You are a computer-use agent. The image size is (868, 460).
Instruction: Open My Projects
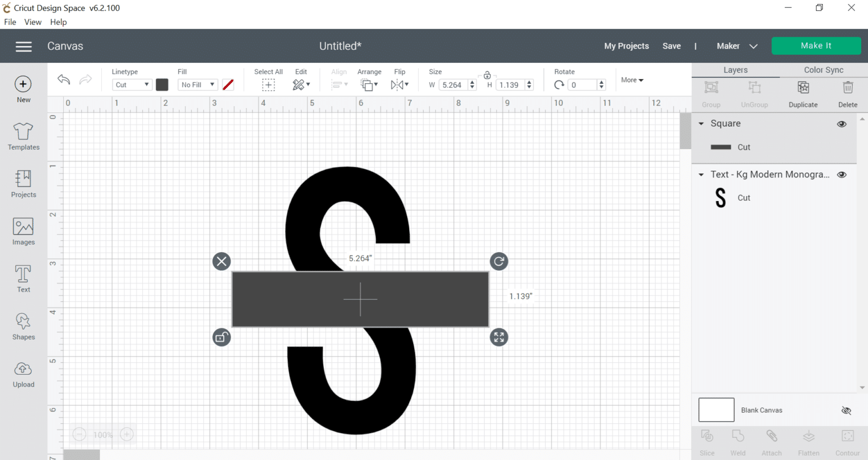pyautogui.click(x=626, y=46)
